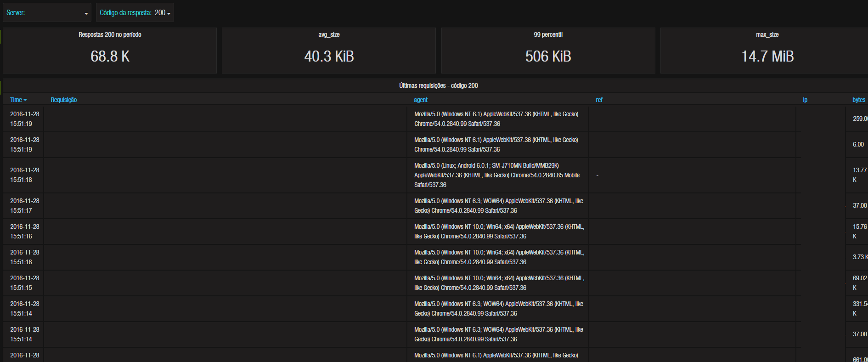868x362 pixels.
Task: Open the Server variable dropdown
Action: pos(47,13)
